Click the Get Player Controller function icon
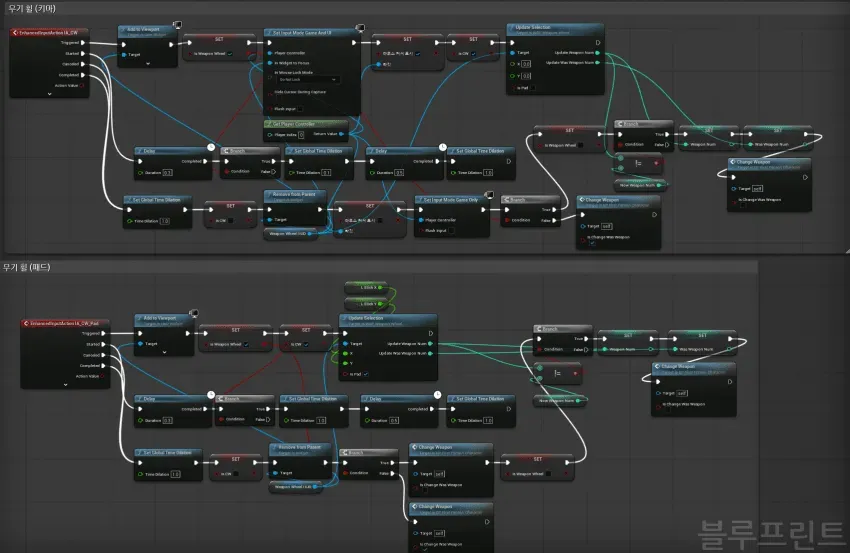The height and width of the screenshot is (553, 850). (269, 124)
